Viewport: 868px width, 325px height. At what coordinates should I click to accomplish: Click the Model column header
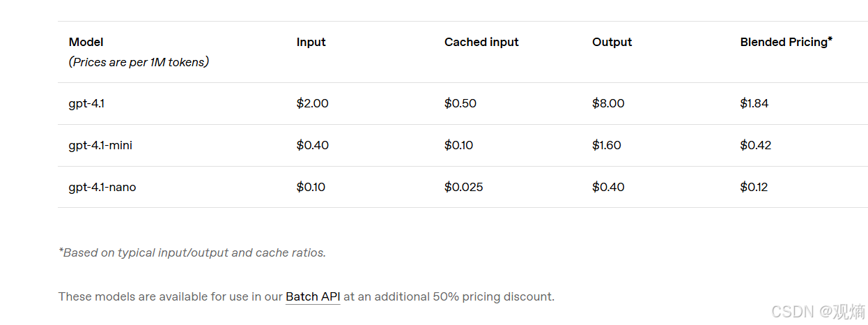click(x=86, y=42)
